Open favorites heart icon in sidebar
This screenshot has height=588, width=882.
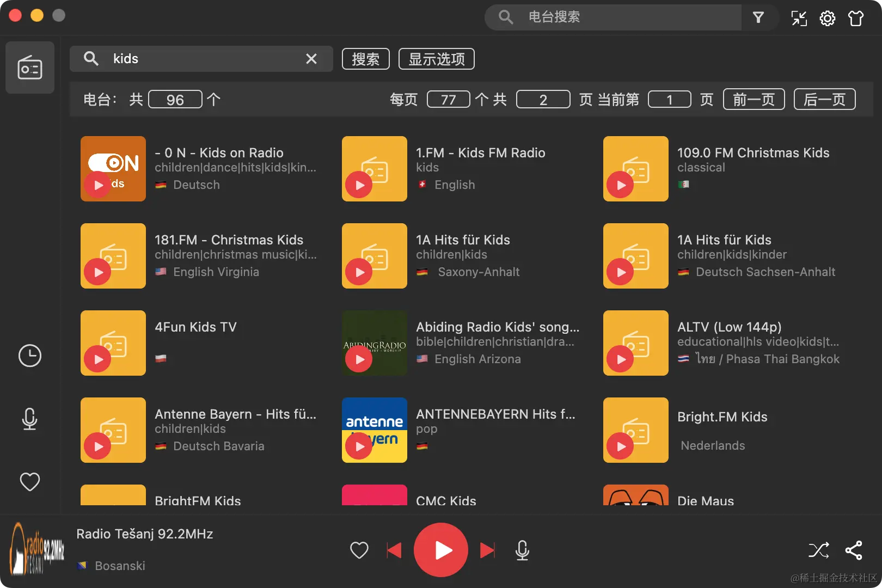point(30,482)
